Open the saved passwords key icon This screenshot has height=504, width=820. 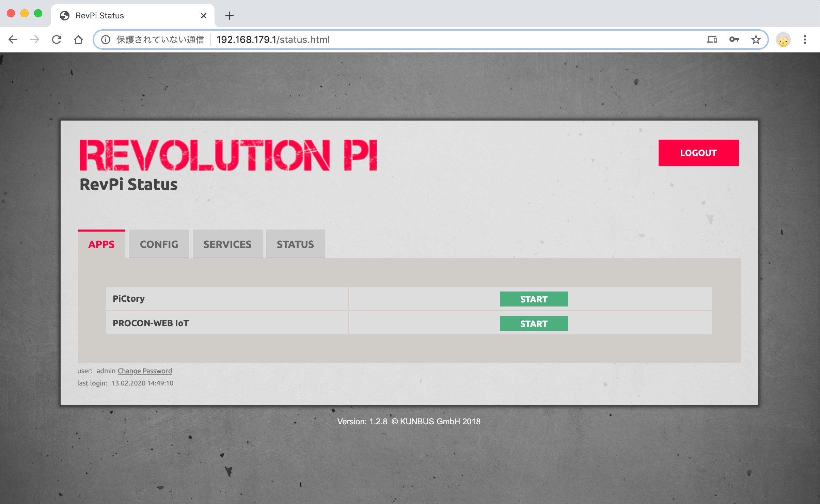coord(734,39)
